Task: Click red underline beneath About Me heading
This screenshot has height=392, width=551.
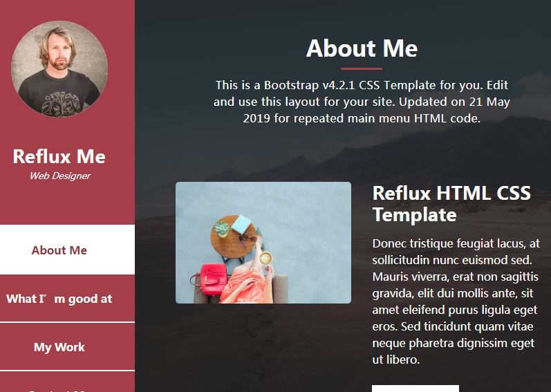Action: (362, 68)
